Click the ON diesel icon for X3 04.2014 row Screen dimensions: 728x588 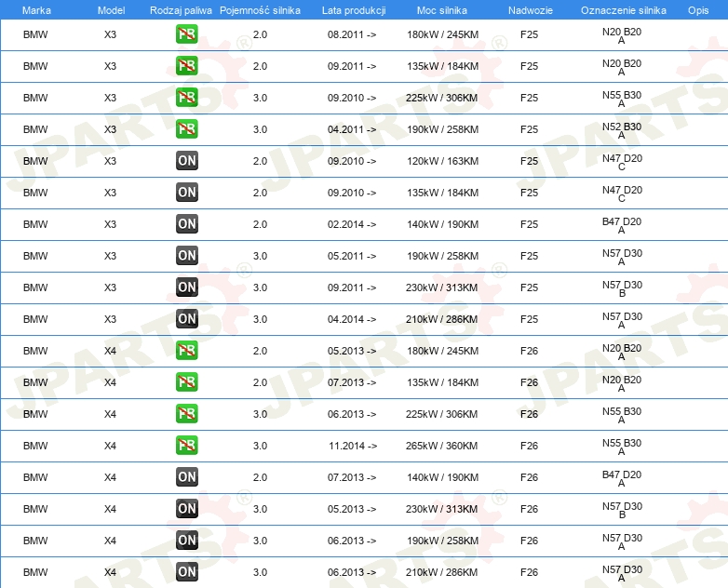[186, 319]
